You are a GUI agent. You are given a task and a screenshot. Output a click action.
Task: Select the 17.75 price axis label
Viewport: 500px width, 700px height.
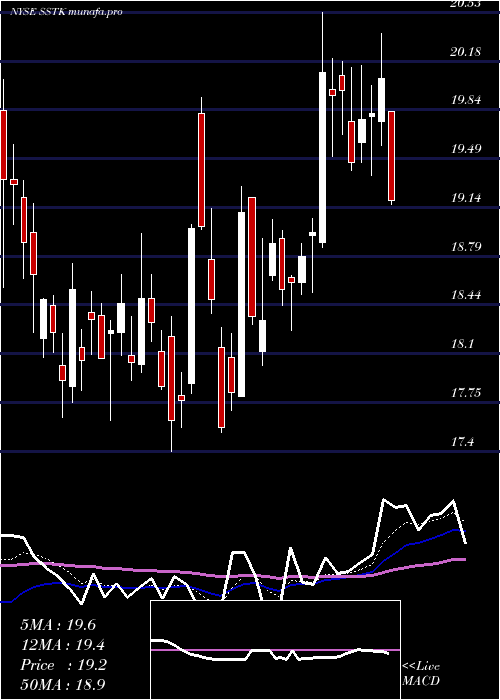pos(466,393)
